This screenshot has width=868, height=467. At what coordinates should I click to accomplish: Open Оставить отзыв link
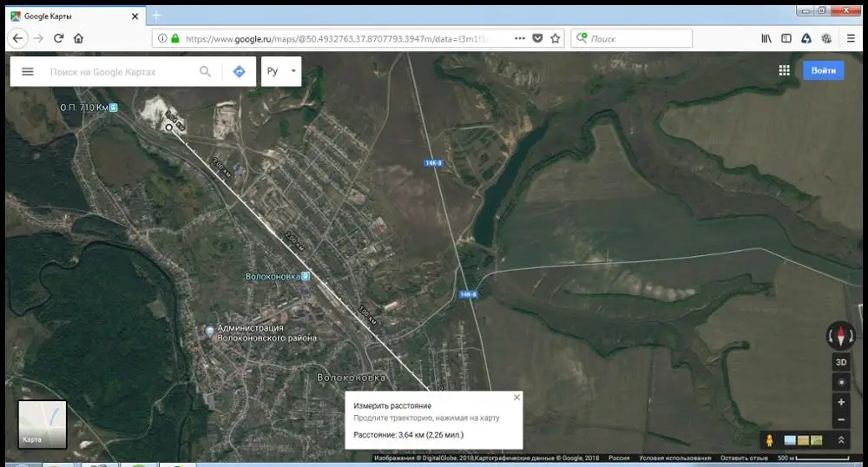pyautogui.click(x=744, y=458)
